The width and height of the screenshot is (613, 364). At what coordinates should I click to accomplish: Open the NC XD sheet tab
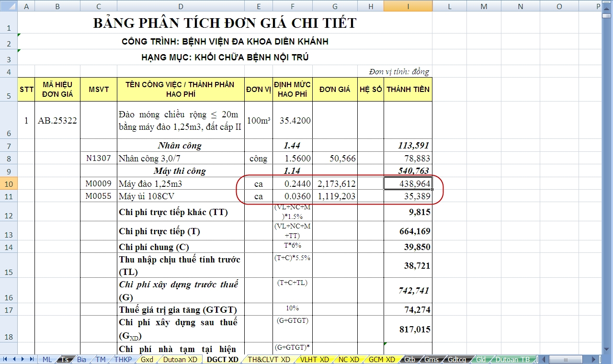349,359
